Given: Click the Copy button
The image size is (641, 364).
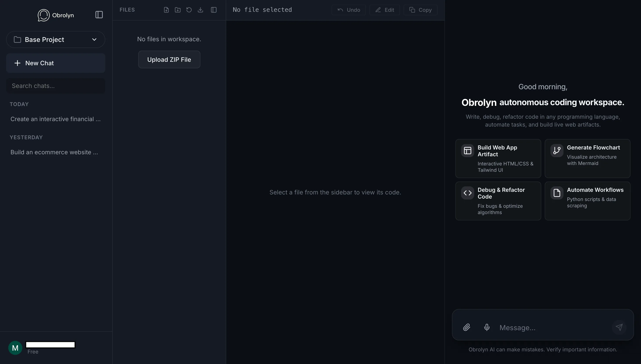Looking at the screenshot, I should (420, 10).
